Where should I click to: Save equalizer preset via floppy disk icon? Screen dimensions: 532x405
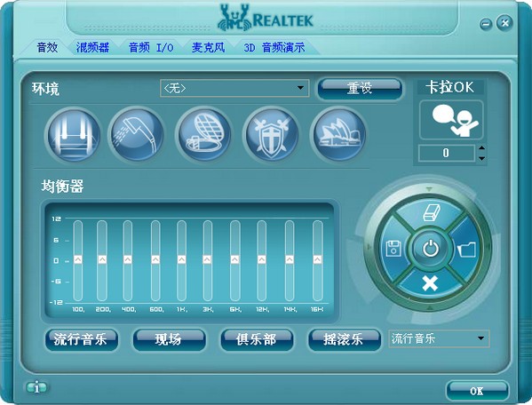pyautogui.click(x=394, y=249)
